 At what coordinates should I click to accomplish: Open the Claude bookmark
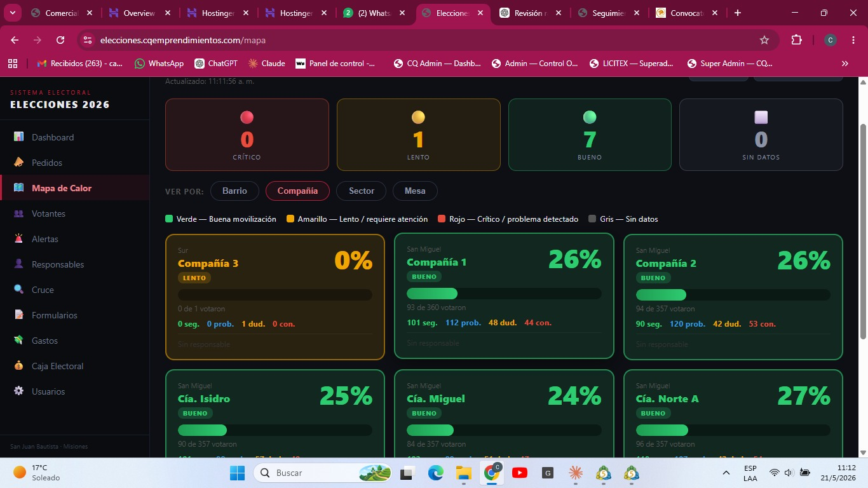[x=267, y=64]
